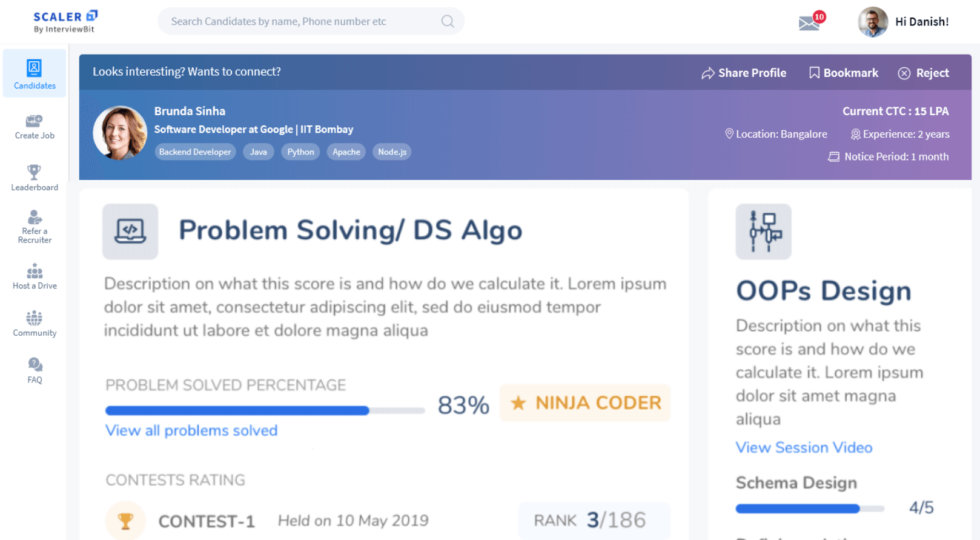Select the Python skill tag

[300, 152]
